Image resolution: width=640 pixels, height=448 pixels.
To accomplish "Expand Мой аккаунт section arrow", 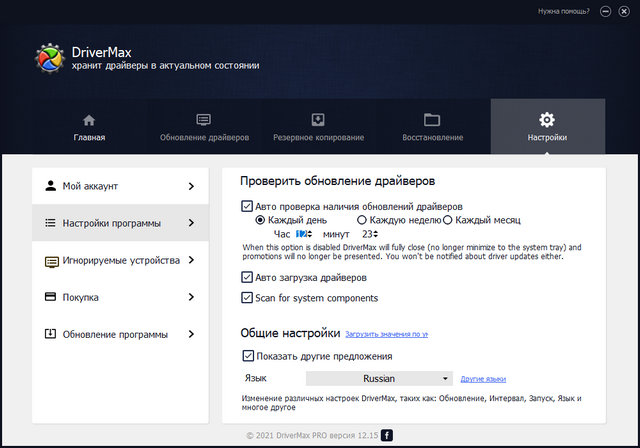I will point(191,186).
